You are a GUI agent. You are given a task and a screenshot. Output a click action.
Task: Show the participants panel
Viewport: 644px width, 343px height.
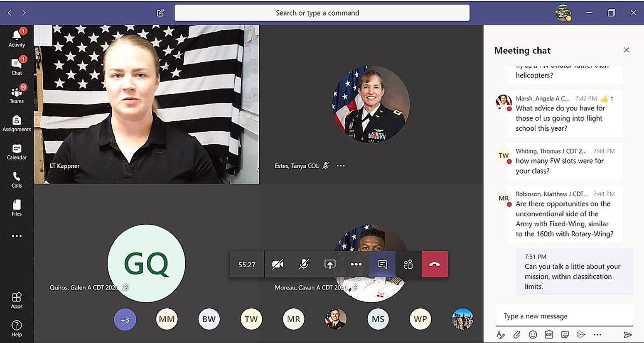point(408,264)
